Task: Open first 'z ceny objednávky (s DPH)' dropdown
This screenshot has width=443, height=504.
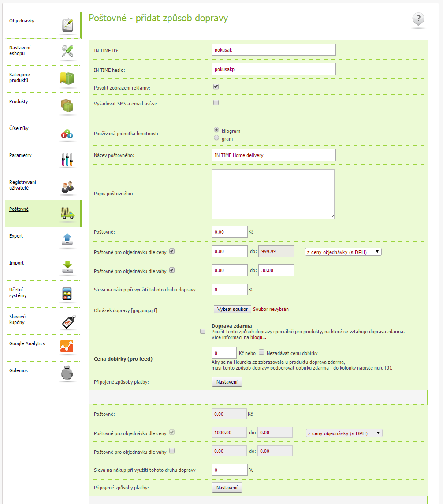Action: (343, 252)
